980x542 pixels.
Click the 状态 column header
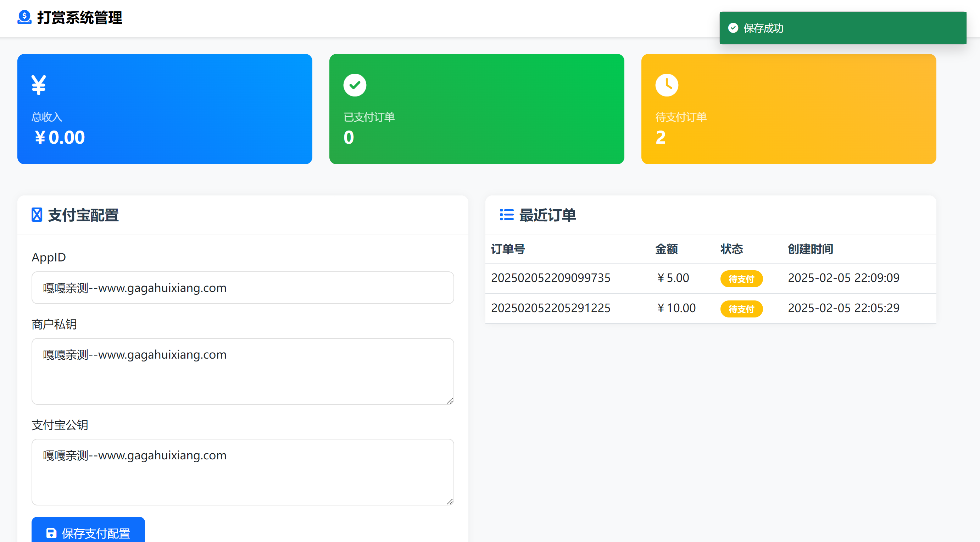coord(731,249)
